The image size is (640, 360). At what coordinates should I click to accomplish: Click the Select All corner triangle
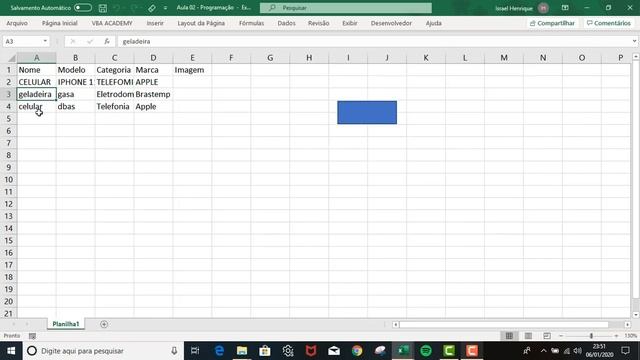point(11,58)
